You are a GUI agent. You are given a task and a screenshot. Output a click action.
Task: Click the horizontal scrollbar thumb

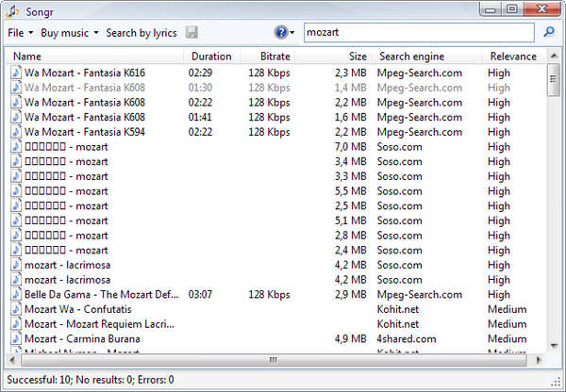click(274, 360)
